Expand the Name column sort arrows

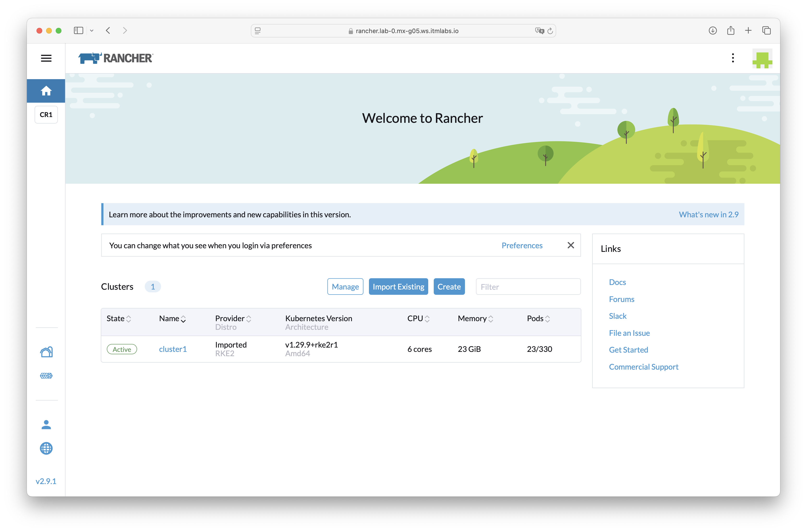click(183, 319)
